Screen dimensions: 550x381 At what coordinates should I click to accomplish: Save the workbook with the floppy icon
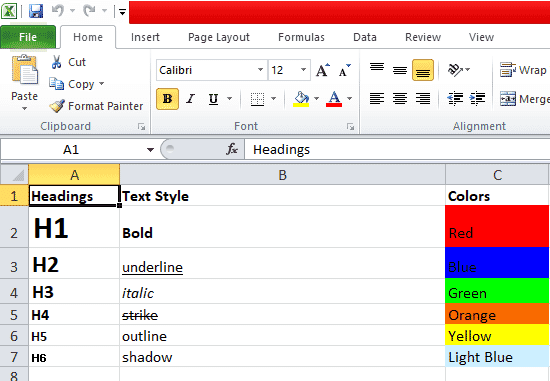(x=36, y=11)
